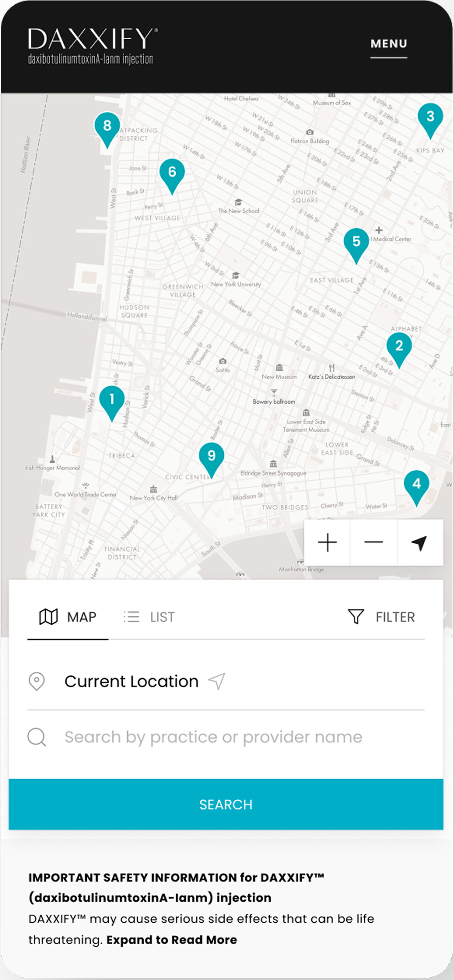This screenshot has height=980, width=454.
Task: Click the list lines icon
Action: [x=131, y=617]
